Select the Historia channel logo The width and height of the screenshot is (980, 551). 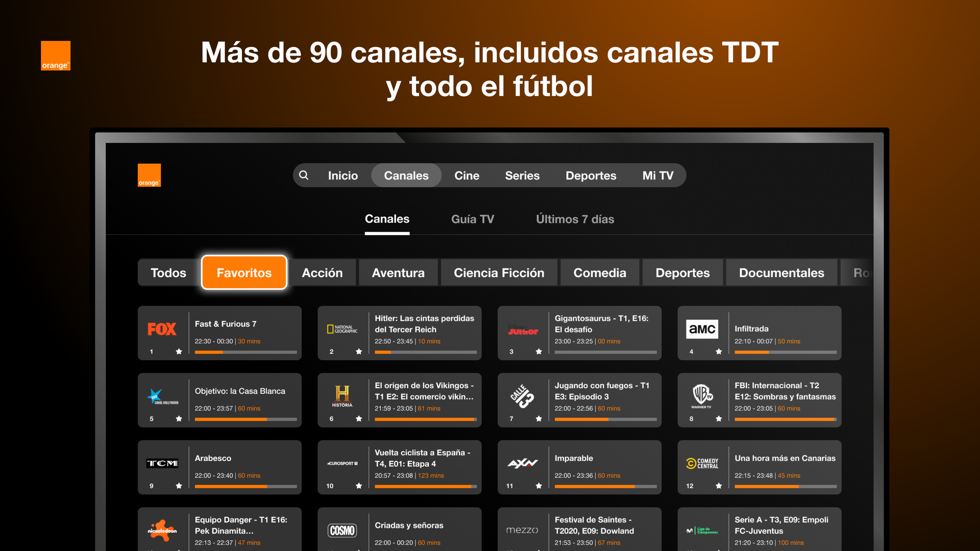342,396
